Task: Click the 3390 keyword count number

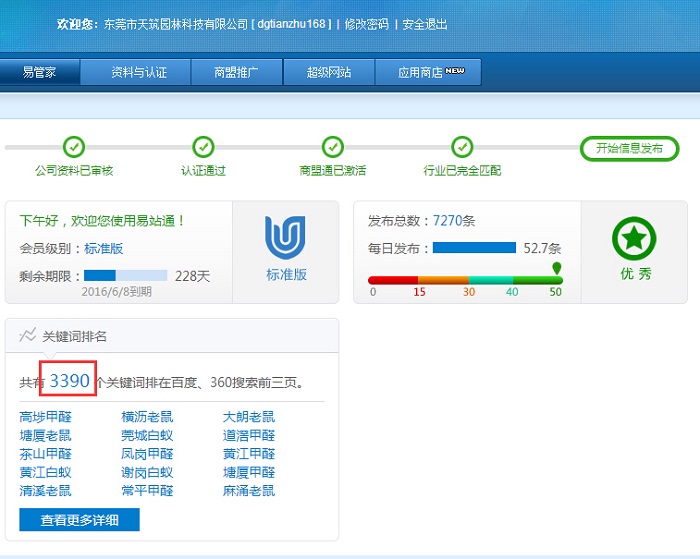Action: (x=70, y=381)
